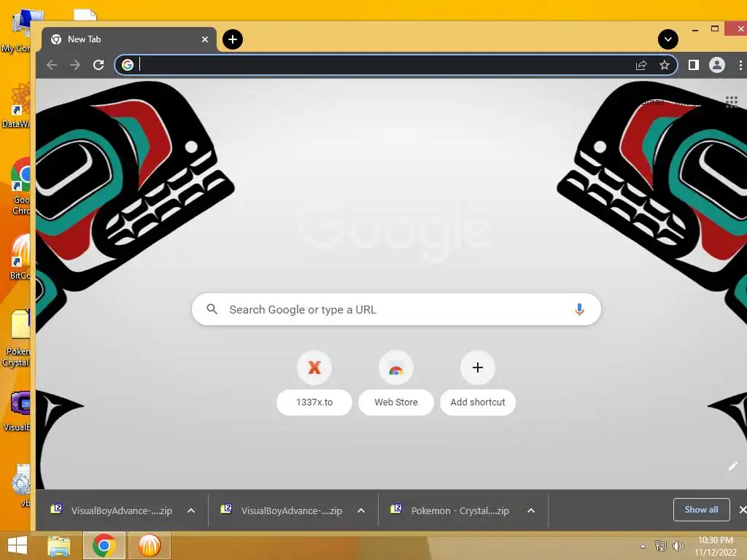Expand options for Pokemon Crystal download
The height and width of the screenshot is (560, 747).
pyautogui.click(x=531, y=510)
